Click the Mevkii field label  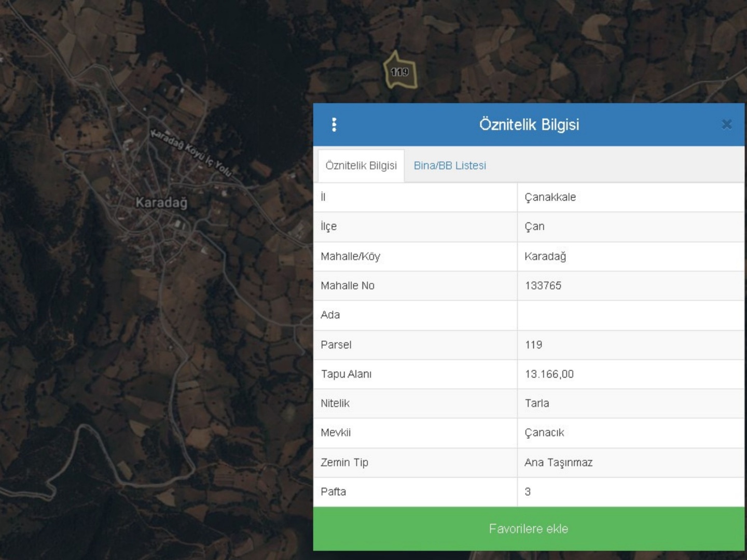pos(336,433)
